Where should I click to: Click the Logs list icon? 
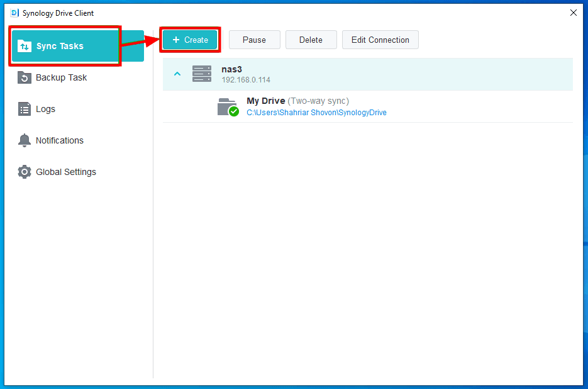pos(25,110)
